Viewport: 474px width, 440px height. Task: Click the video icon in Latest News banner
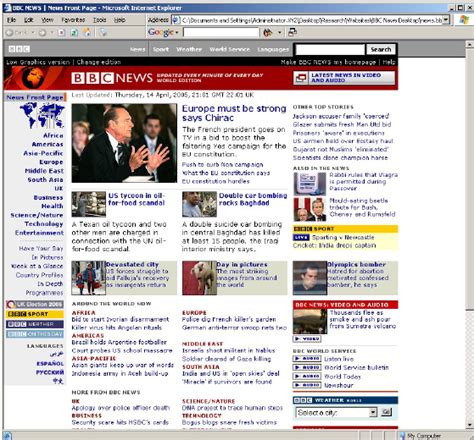301,78
